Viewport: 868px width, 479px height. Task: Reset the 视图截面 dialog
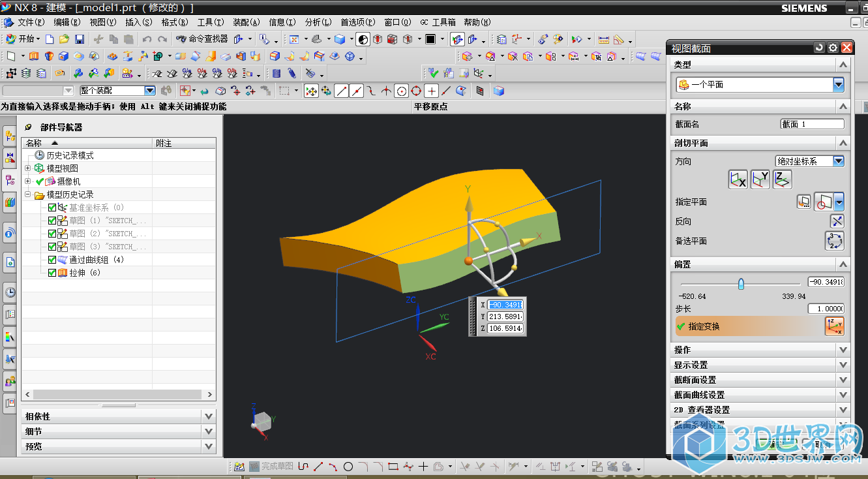pyautogui.click(x=820, y=48)
